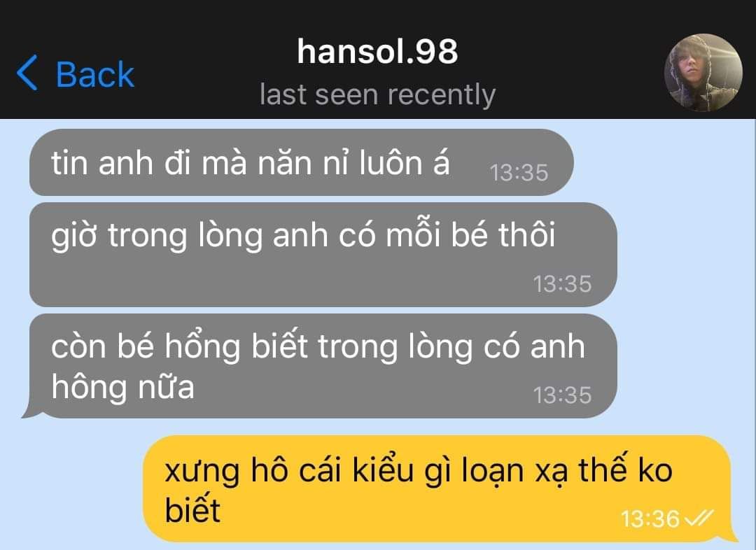Screen dimensions: 756x550
Task: Click the word 'biết' ending the yellow message
Action: coord(192,510)
